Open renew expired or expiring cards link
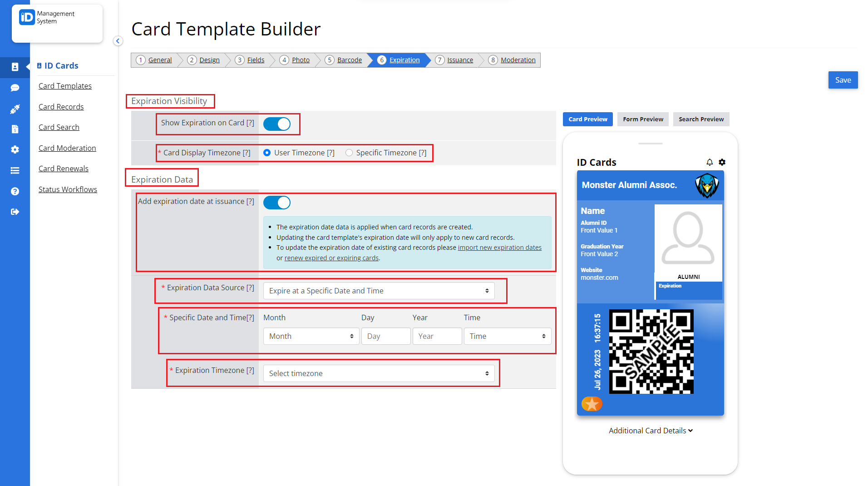This screenshot has height=486, width=868. 331,258
